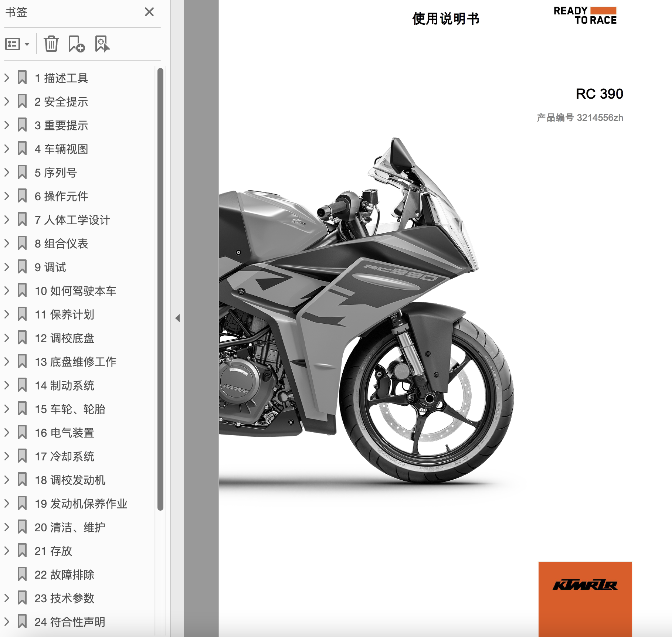Open the 19 发动机保养作业 bookmark

coord(81,504)
